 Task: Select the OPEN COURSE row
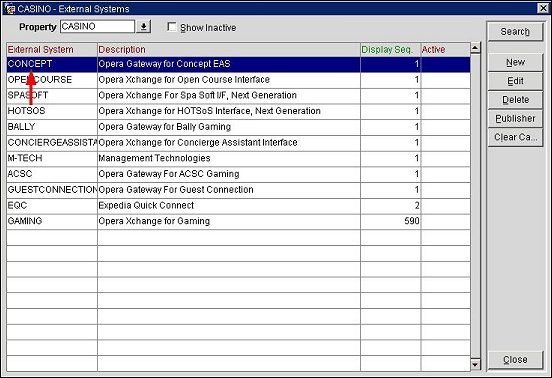coord(238,80)
